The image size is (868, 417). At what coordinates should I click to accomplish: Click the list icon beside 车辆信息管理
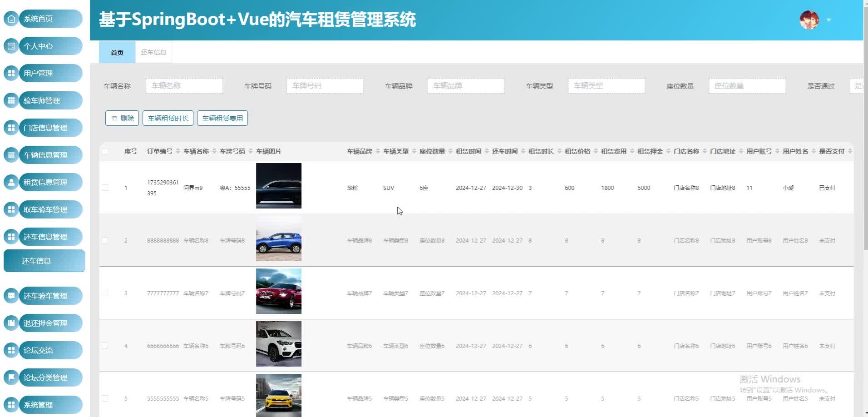point(11,155)
